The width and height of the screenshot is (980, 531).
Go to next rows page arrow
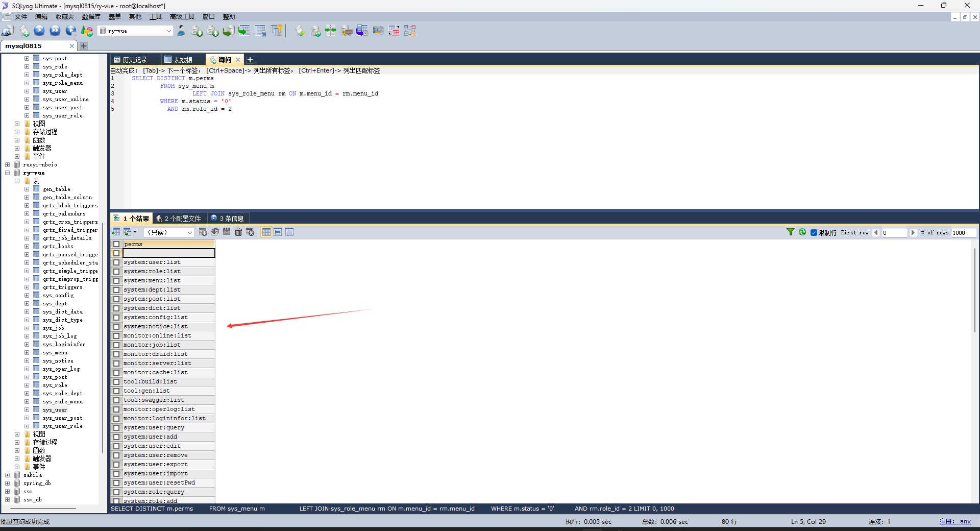pyautogui.click(x=913, y=233)
